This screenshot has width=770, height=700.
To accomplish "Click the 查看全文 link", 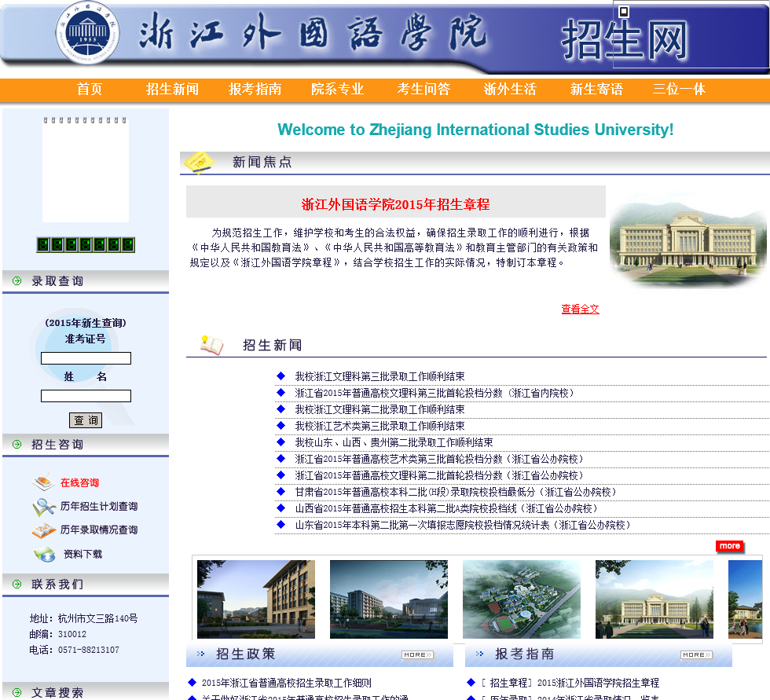I will pyautogui.click(x=580, y=310).
